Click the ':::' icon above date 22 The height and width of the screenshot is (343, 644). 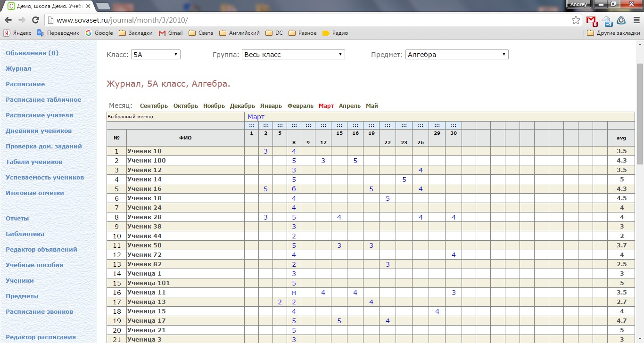coord(388,125)
